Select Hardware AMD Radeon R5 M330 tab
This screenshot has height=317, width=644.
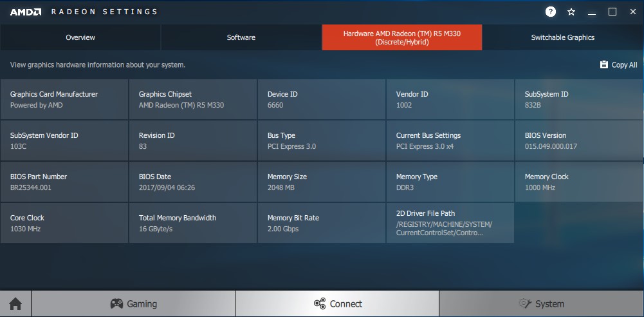point(402,37)
